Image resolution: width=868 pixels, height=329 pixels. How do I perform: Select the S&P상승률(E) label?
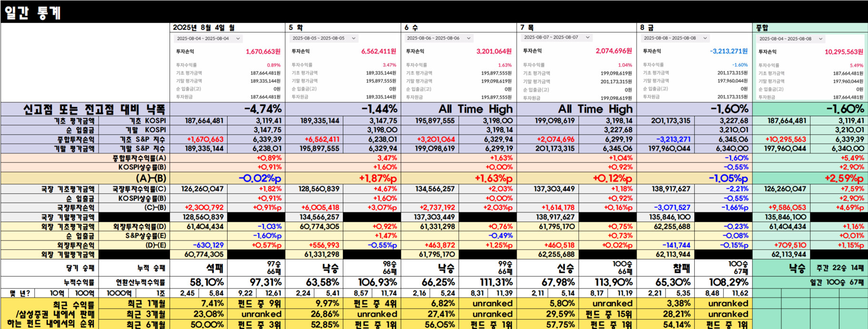(146, 236)
